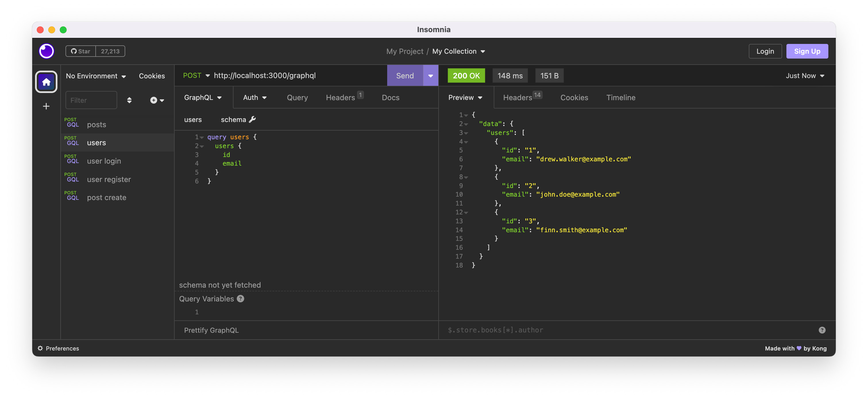The height and width of the screenshot is (399, 868).
Task: Open the POST method dropdown
Action: pos(196,75)
